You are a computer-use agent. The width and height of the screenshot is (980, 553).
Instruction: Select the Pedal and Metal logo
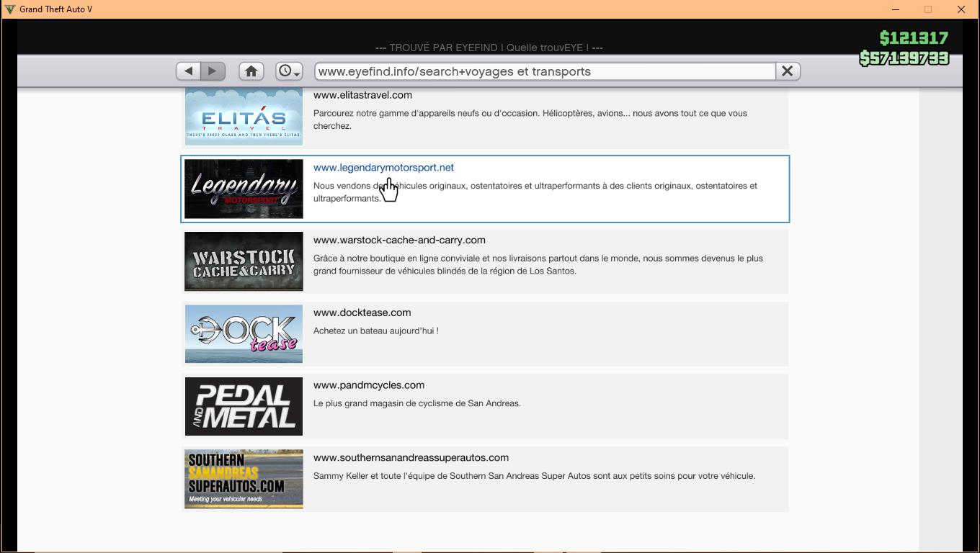pyautogui.click(x=244, y=406)
